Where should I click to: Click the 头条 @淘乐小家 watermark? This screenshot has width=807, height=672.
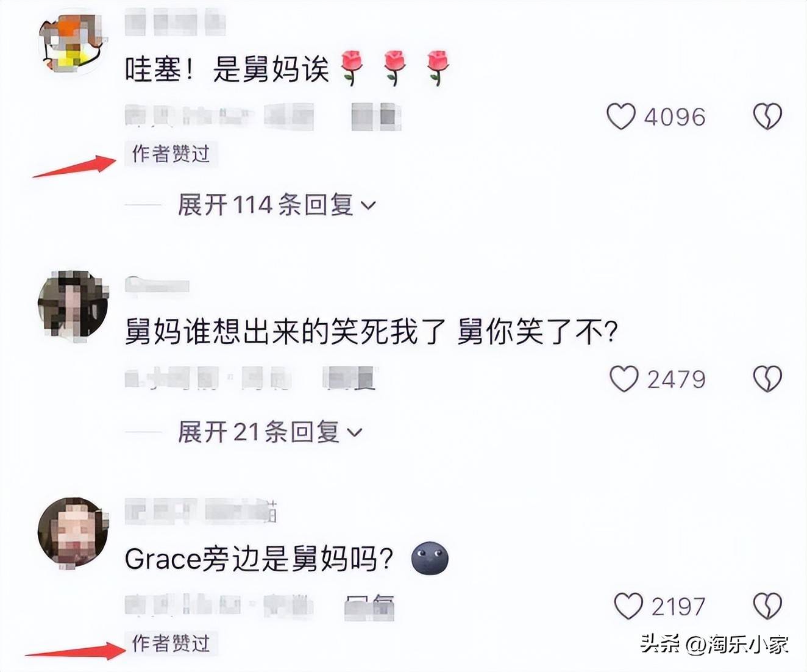click(714, 644)
